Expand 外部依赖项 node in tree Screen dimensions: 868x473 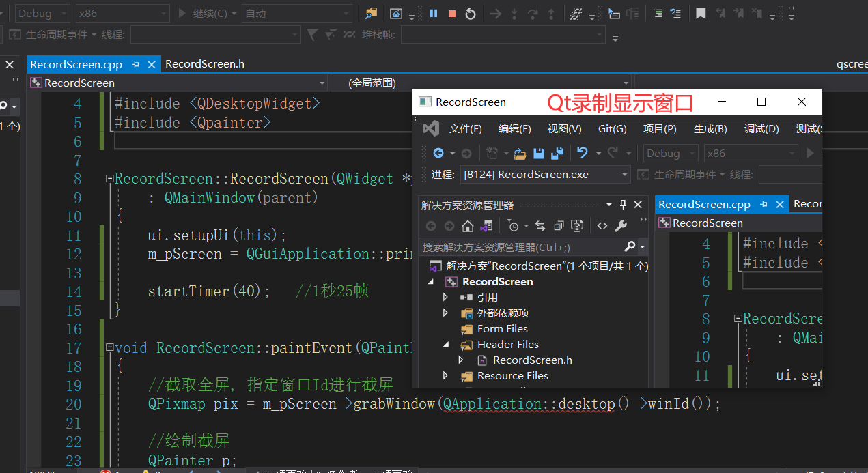pos(445,313)
